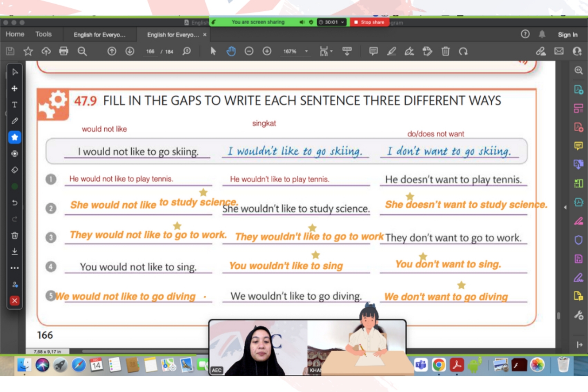The height and width of the screenshot is (392, 588).
Task: Click the sign document pen icon
Action: [x=409, y=51]
